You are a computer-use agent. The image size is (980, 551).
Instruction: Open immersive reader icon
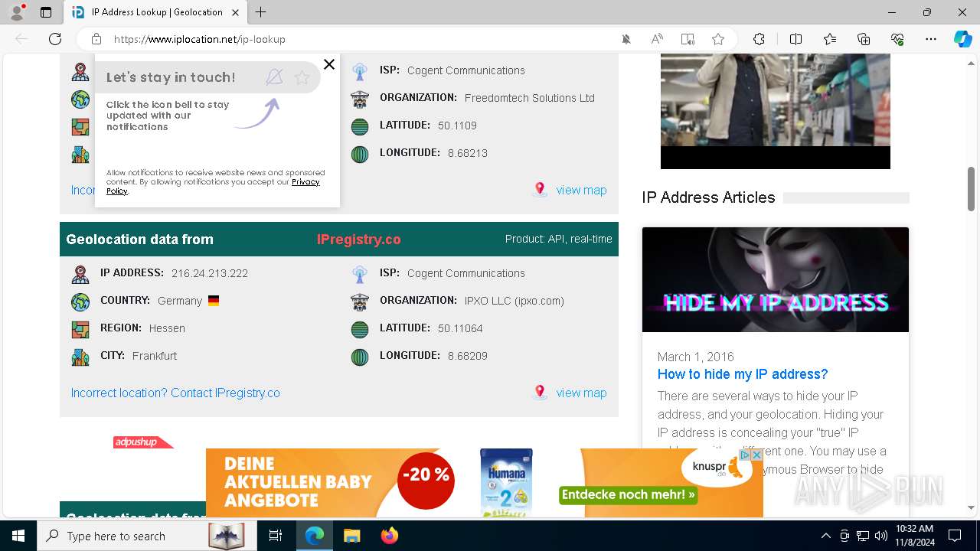pyautogui.click(x=688, y=39)
